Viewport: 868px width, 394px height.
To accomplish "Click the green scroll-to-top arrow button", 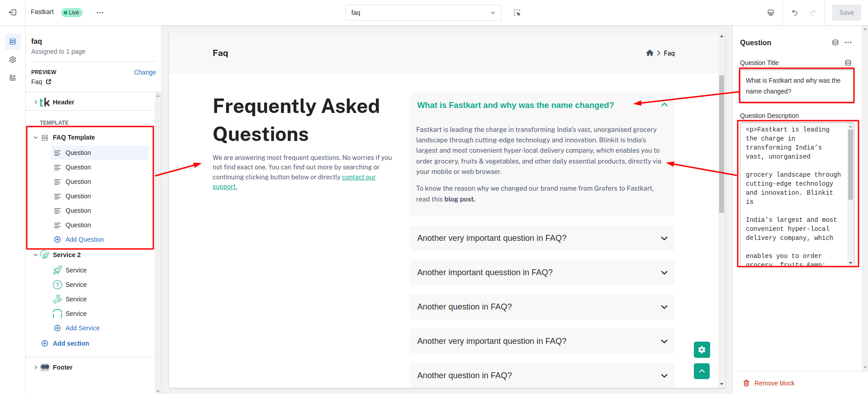I will pos(702,371).
